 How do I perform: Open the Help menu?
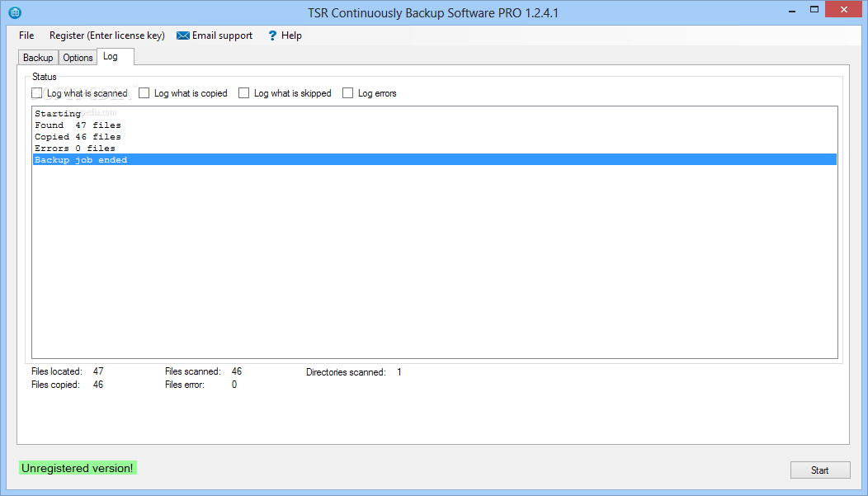(x=285, y=35)
